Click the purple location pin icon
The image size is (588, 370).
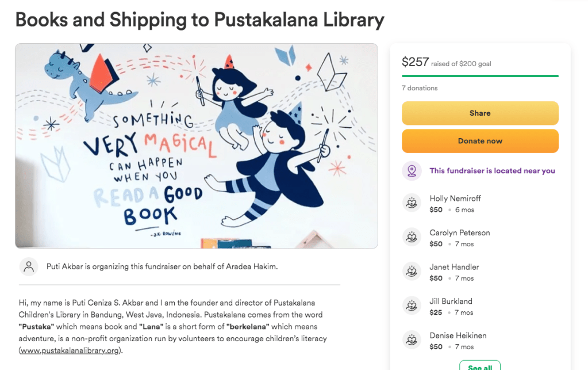tap(412, 171)
